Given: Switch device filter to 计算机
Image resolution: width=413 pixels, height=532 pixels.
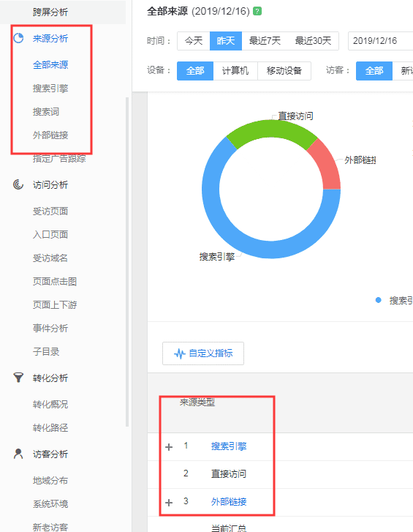Looking at the screenshot, I should (235, 71).
